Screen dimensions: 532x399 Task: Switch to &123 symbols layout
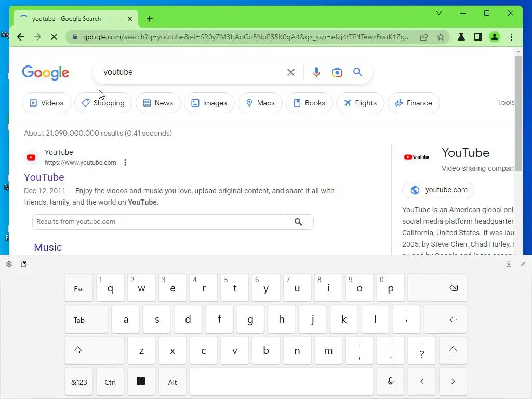pyautogui.click(x=79, y=382)
